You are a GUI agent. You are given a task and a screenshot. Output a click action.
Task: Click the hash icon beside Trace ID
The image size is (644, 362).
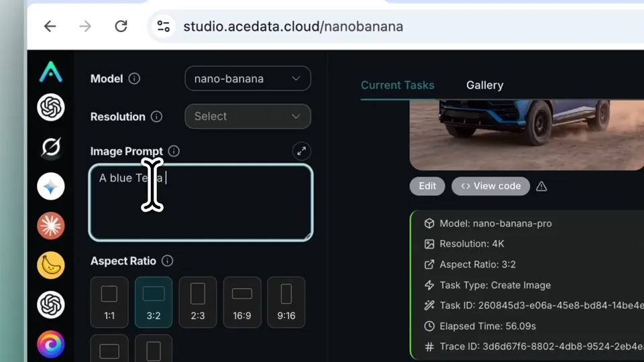click(429, 347)
